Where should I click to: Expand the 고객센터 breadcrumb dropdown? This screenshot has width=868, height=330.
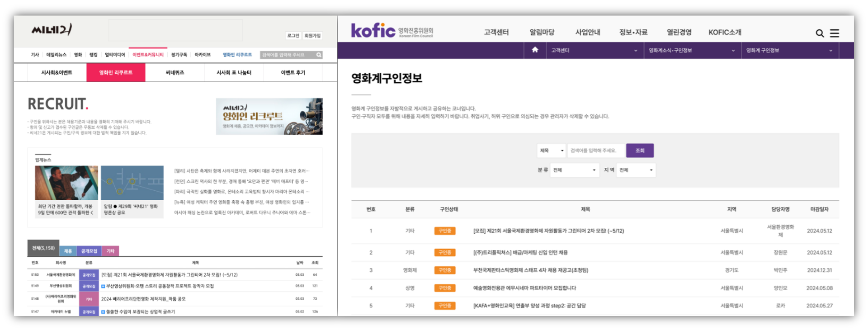594,50
